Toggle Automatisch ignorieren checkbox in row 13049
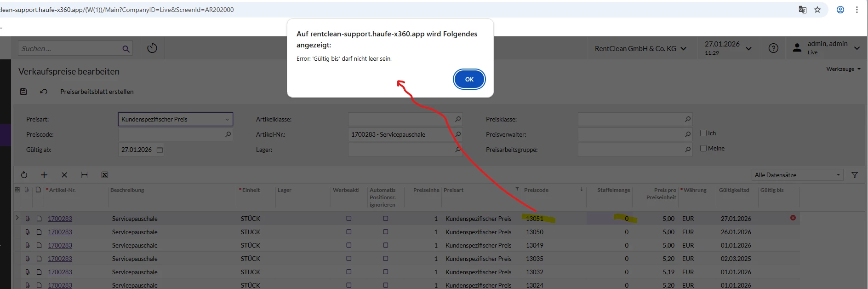Image resolution: width=868 pixels, height=289 pixels. pos(386,245)
